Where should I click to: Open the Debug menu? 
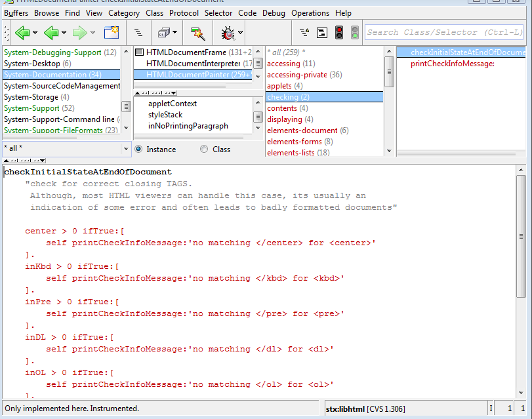coord(274,13)
